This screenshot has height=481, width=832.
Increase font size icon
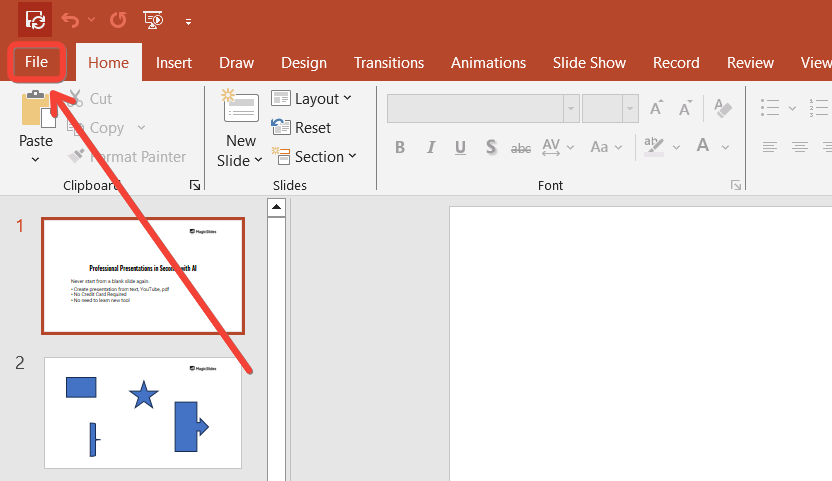click(x=657, y=108)
